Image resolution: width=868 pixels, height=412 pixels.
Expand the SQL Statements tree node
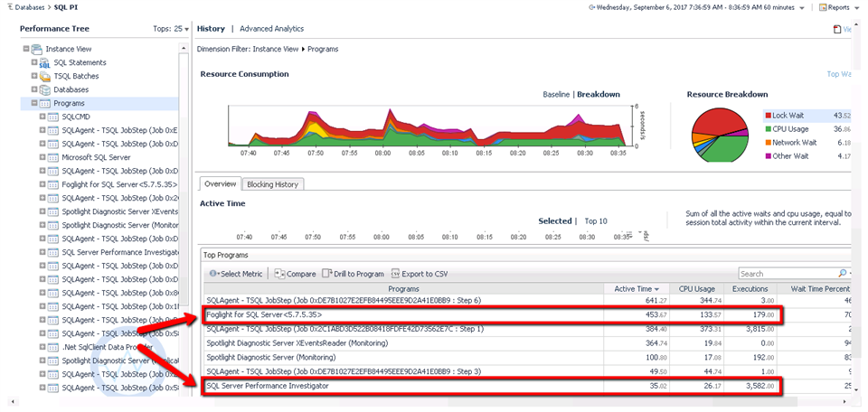34,62
